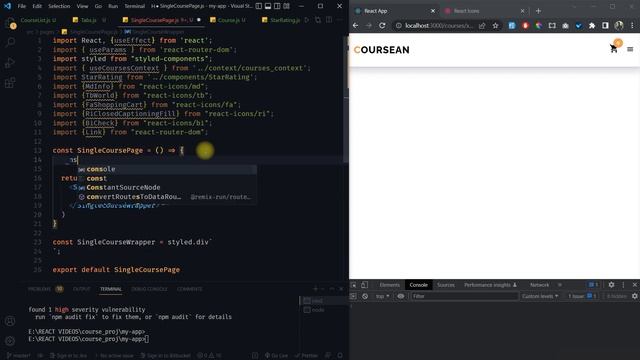This screenshot has height=360, width=640.
Task: Open the Manage gear in VS Code activity bar
Action: click(10, 340)
